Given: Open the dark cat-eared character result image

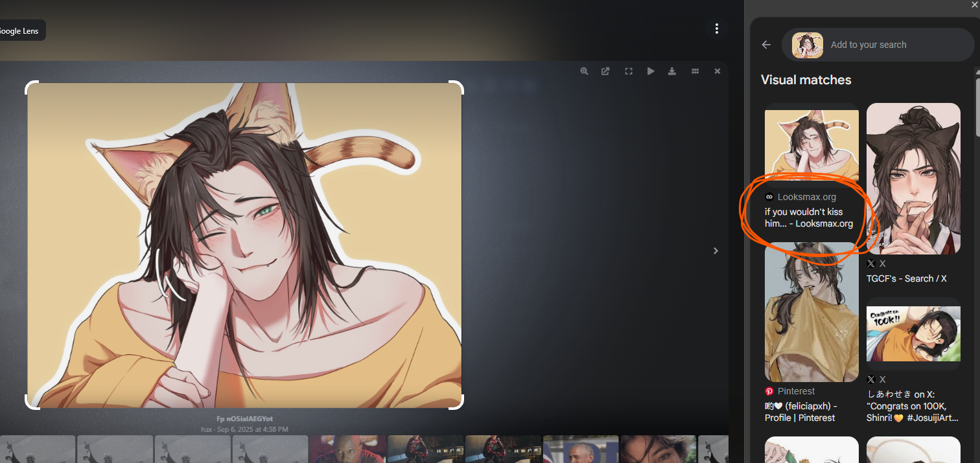Looking at the screenshot, I should [x=913, y=178].
